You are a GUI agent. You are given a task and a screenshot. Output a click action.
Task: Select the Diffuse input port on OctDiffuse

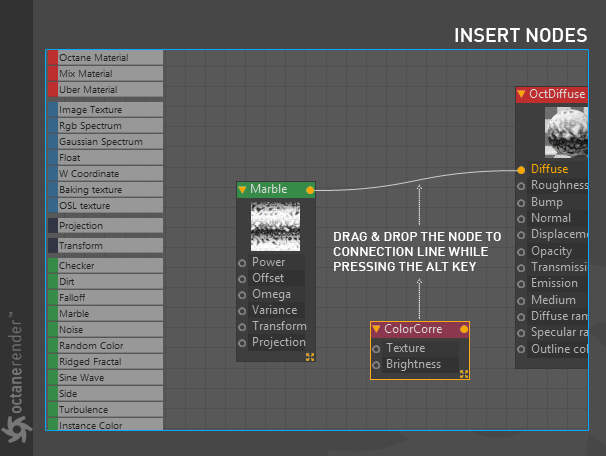point(521,170)
